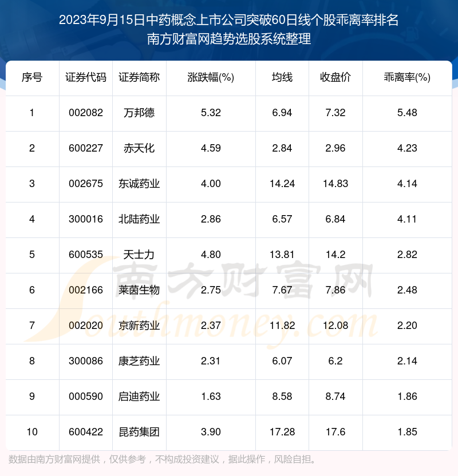
Task: Click the 证券简称 column header
Action: click(x=139, y=77)
